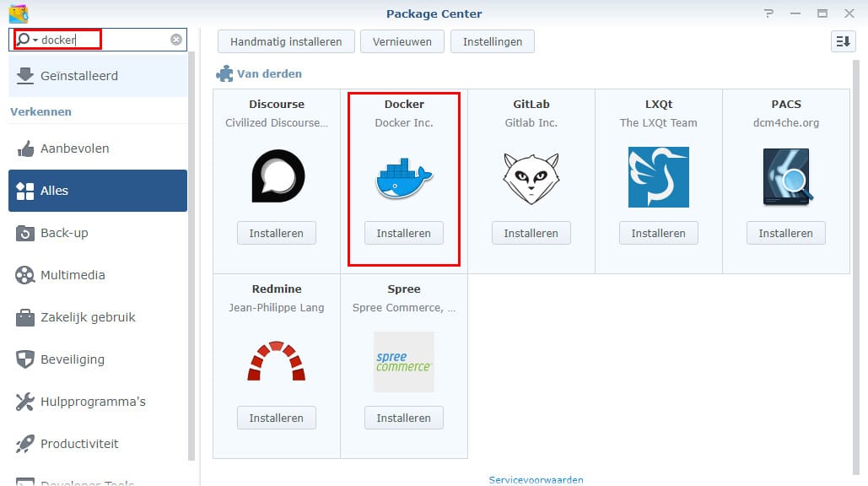The width and height of the screenshot is (868, 486).
Task: Click the PACS X-ray logo from dcm4che.org
Action: tap(785, 175)
